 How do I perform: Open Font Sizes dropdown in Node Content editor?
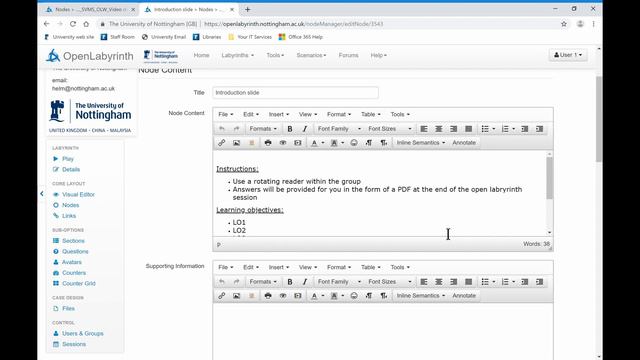point(390,129)
